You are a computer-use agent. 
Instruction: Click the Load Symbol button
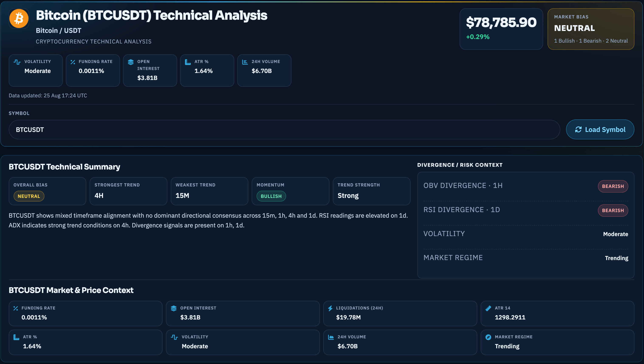pos(600,129)
